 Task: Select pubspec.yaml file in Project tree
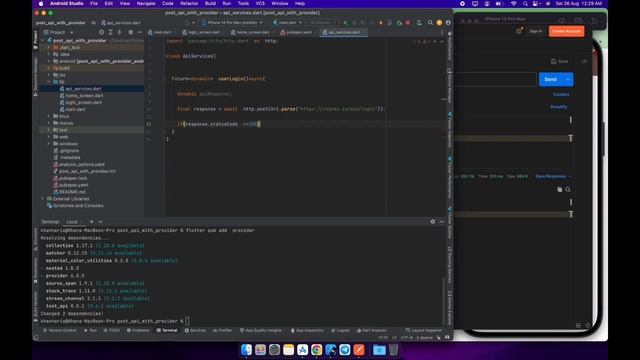click(x=73, y=185)
